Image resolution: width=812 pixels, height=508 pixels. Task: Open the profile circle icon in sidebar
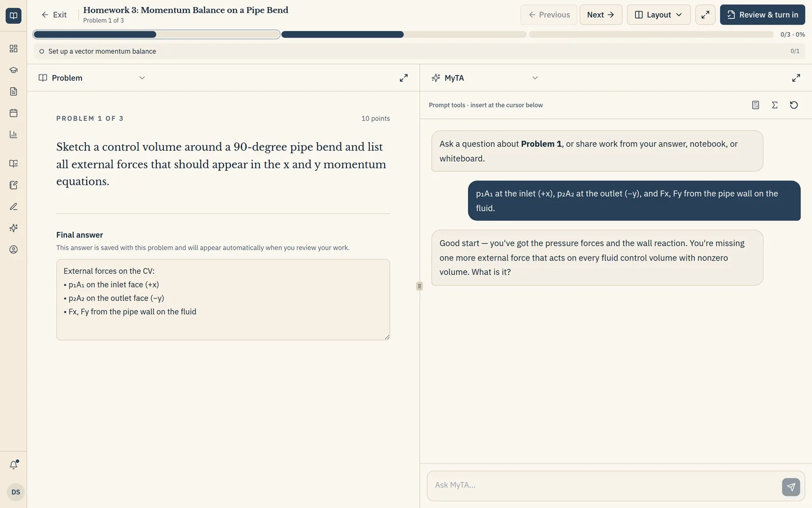point(14,249)
